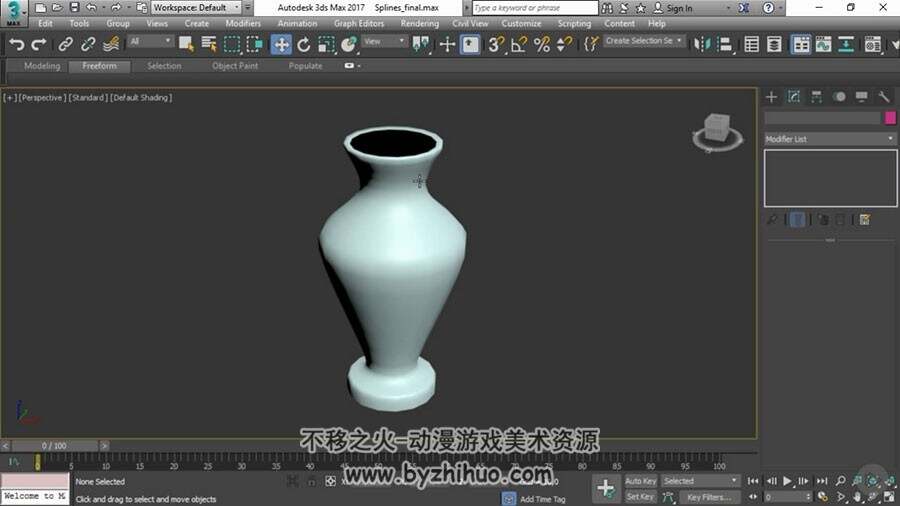Open Schematic View icon
900x506 pixels.
click(846, 44)
